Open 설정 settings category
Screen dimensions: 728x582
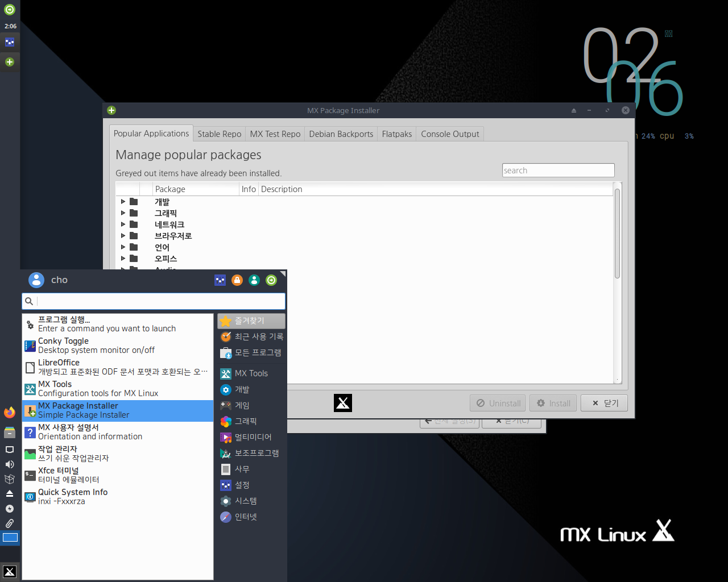tap(251, 485)
